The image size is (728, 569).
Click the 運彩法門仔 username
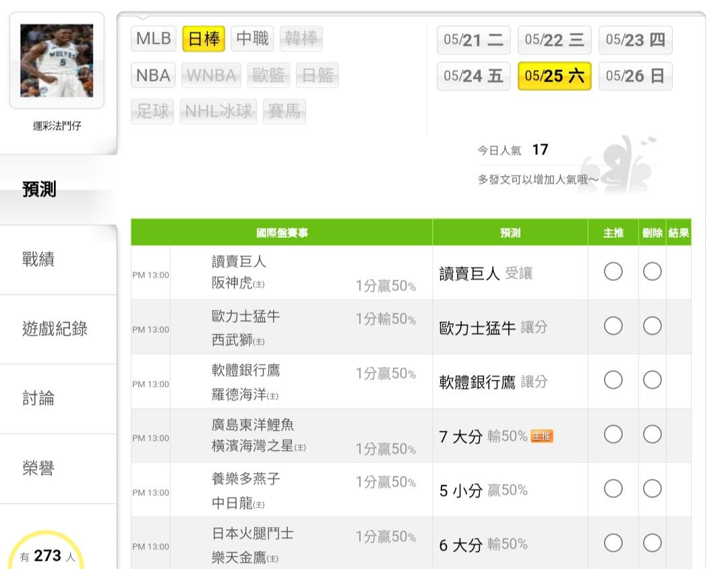pos(57,126)
